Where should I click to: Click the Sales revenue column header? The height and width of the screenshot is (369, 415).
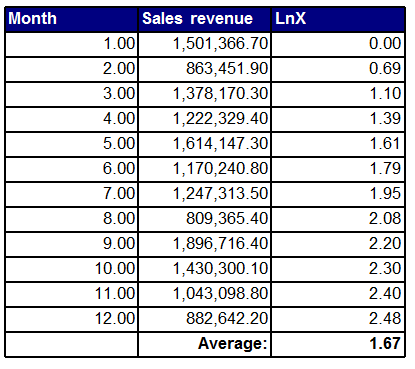point(205,19)
